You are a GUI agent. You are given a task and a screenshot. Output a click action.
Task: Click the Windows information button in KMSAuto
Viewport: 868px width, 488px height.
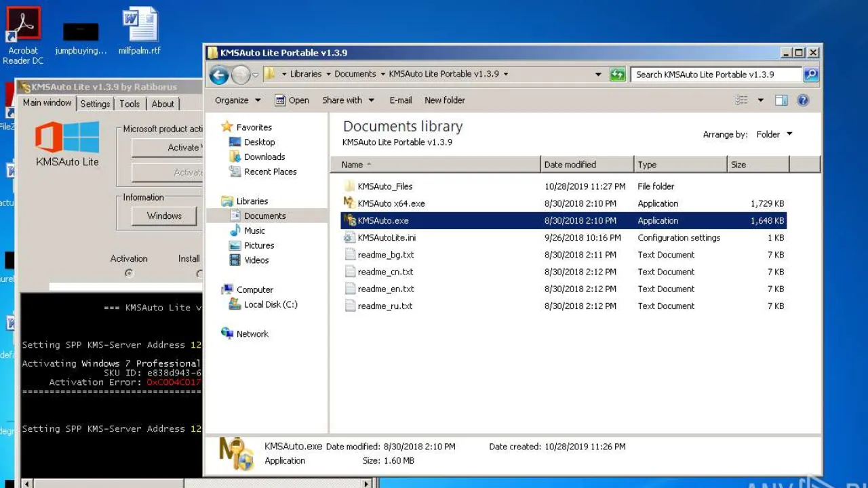[164, 216]
